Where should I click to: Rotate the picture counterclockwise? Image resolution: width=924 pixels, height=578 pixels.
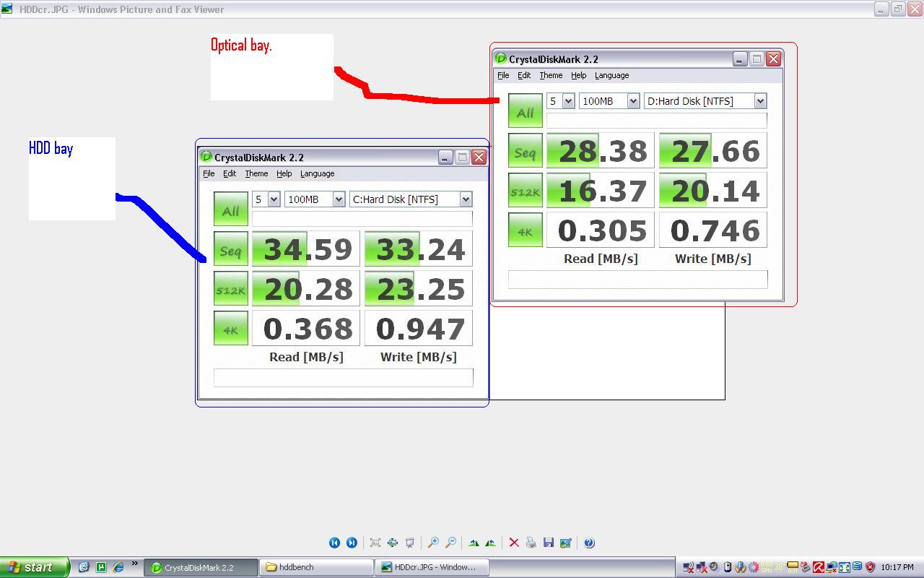coord(491,543)
